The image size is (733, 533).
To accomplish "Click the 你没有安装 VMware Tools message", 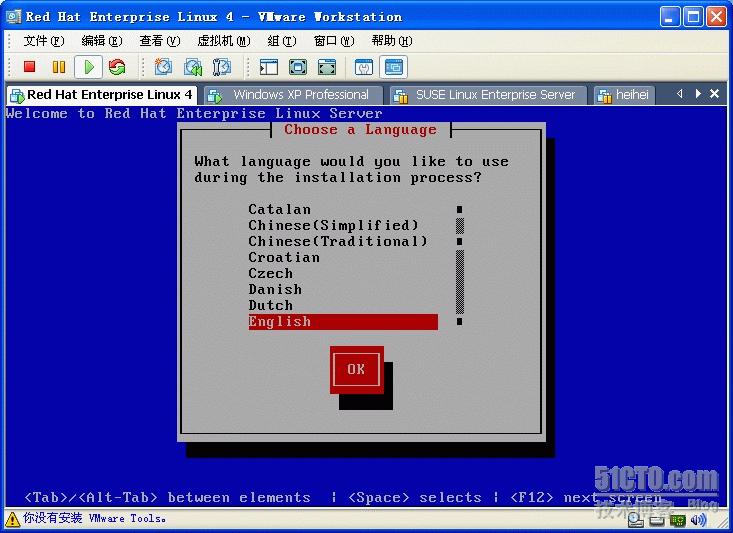I will (94, 519).
